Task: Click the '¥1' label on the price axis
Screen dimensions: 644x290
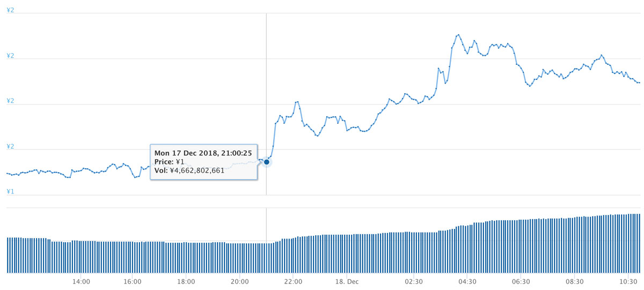Action: pos(10,191)
